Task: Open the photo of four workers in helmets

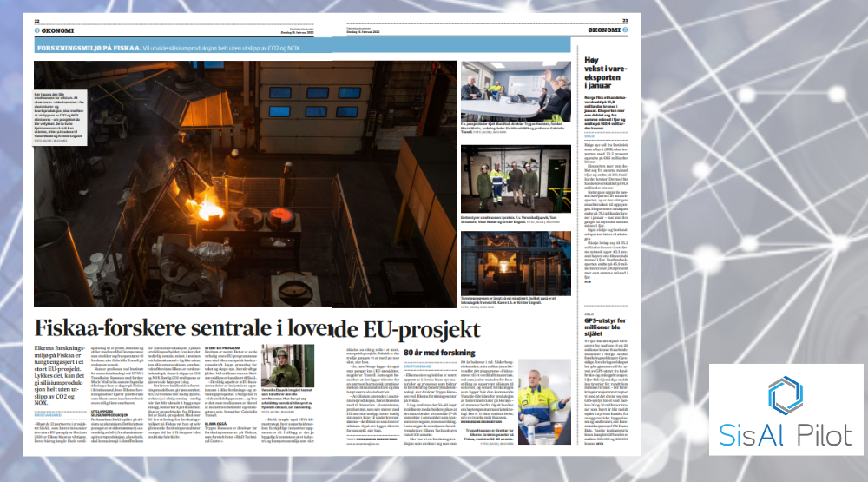Action: click(516, 179)
